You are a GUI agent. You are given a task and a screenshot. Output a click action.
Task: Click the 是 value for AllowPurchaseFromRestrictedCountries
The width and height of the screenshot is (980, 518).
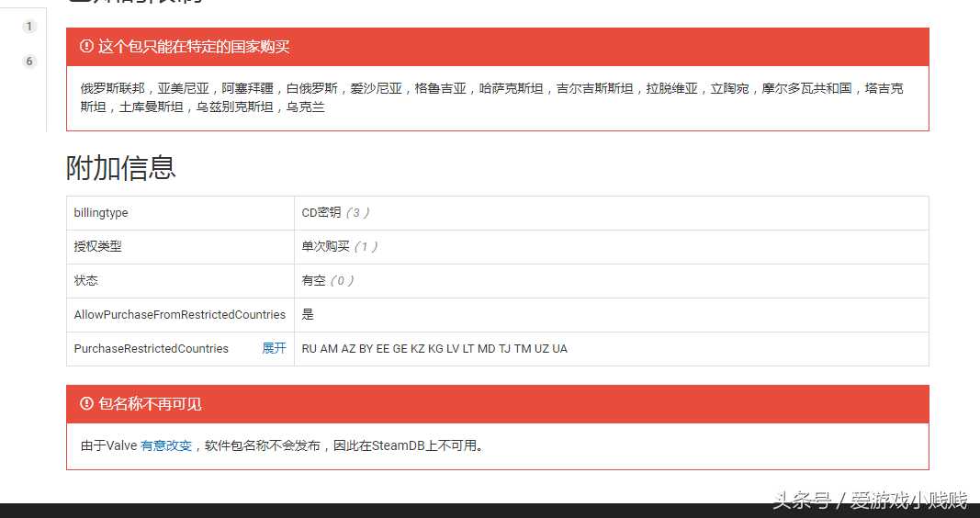[x=308, y=314]
